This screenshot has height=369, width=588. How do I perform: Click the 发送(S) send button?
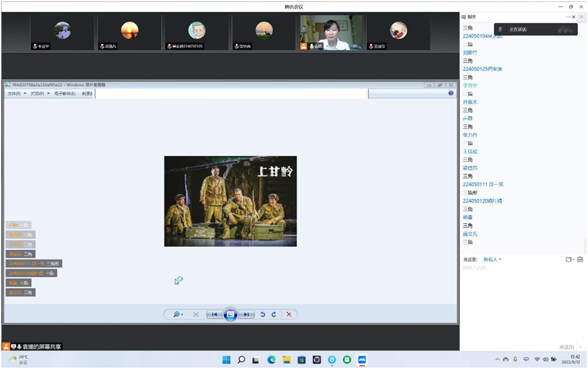click(566, 347)
